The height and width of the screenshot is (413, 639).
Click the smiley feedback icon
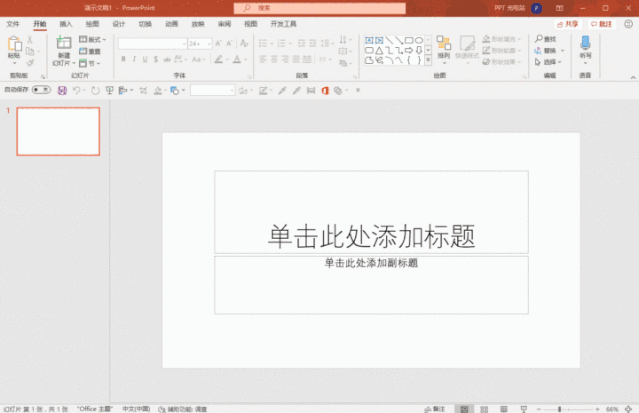tap(628, 24)
